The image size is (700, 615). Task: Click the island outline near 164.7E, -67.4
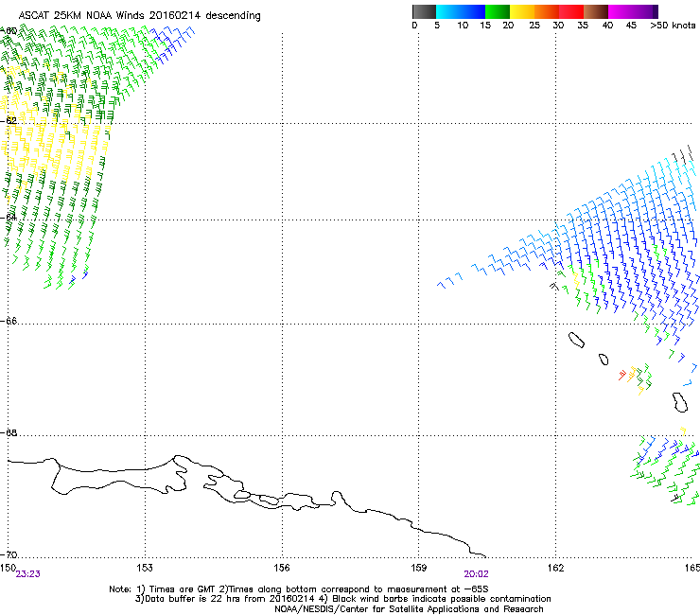tap(680, 402)
